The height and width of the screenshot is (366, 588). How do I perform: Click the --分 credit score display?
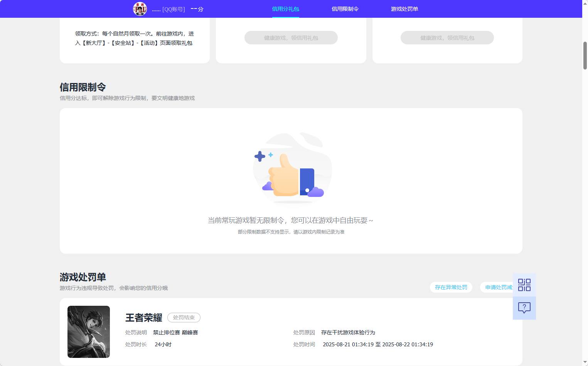(197, 9)
